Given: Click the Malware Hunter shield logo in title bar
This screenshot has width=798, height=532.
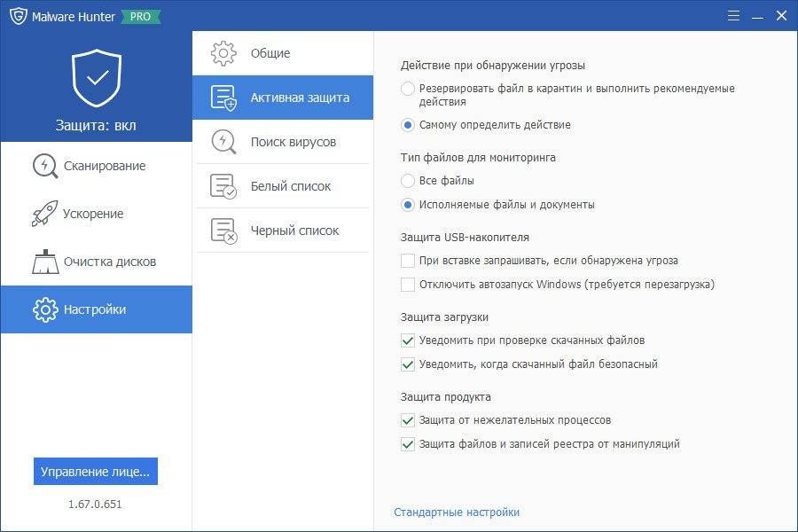Looking at the screenshot, I should pyautogui.click(x=18, y=16).
